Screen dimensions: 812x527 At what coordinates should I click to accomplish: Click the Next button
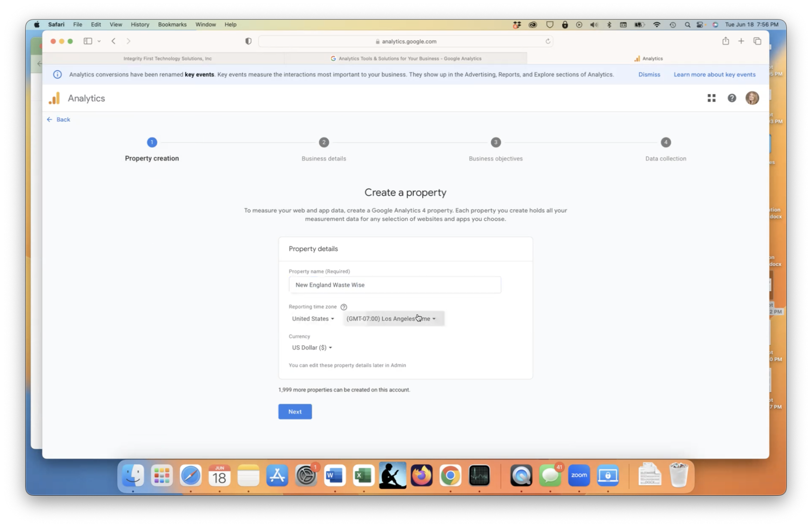pos(295,412)
